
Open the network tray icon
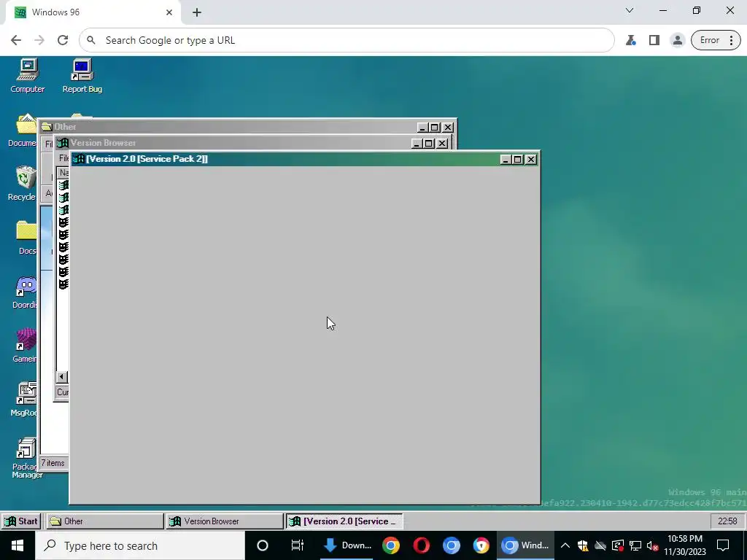tap(635, 545)
